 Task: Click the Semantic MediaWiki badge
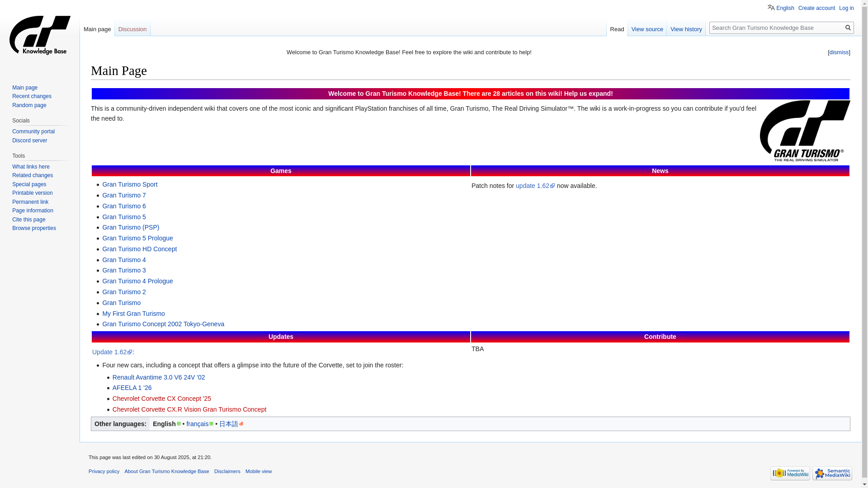pos(832,473)
